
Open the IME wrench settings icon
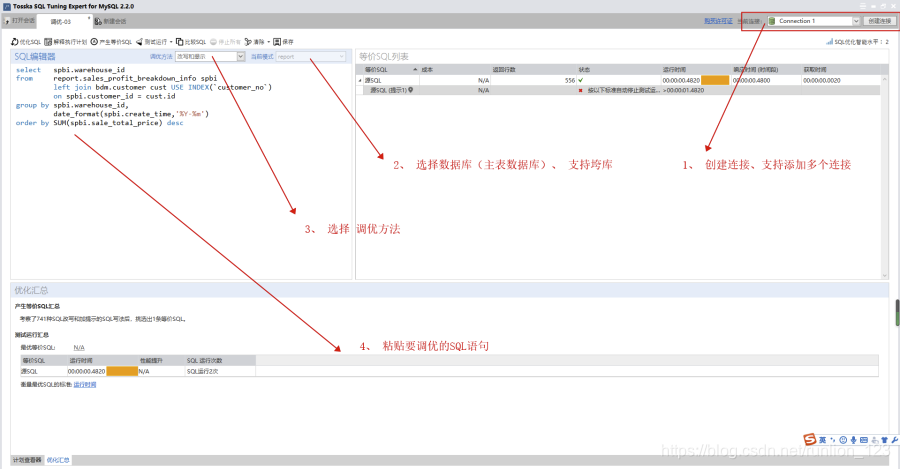click(894, 440)
